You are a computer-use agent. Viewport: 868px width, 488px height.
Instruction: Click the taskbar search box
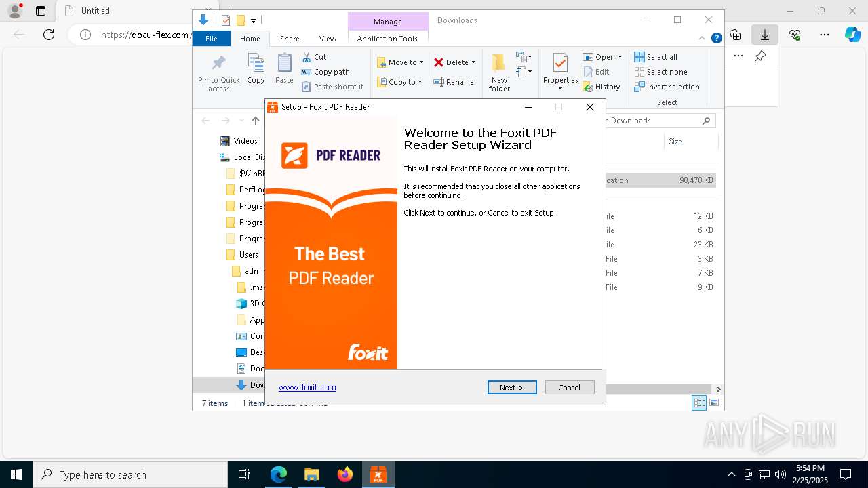click(130, 474)
